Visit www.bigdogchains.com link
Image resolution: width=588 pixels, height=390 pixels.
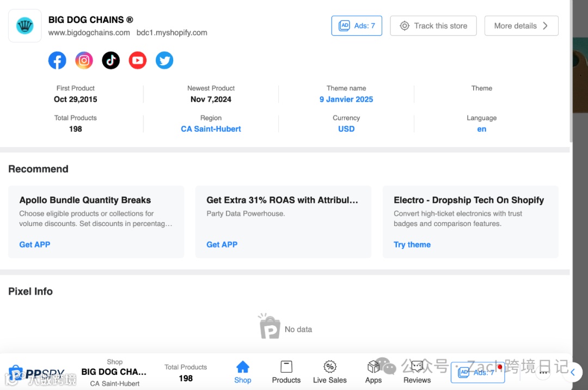click(x=89, y=33)
